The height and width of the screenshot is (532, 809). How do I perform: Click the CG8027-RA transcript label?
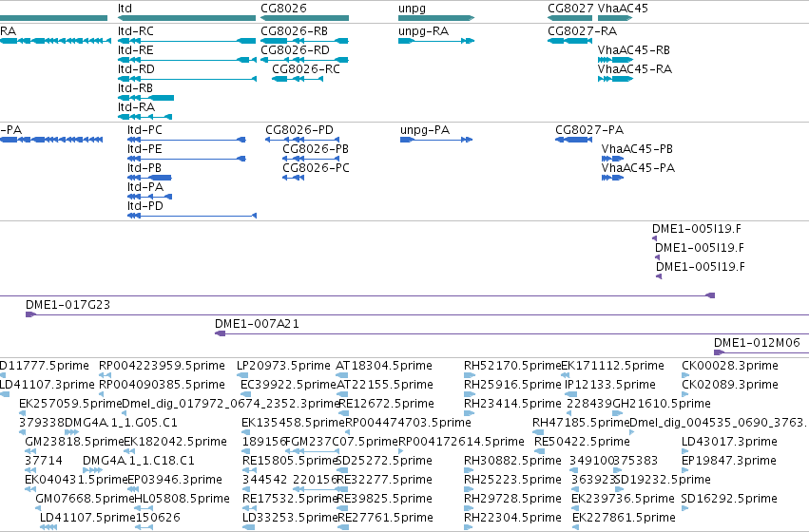583,31
